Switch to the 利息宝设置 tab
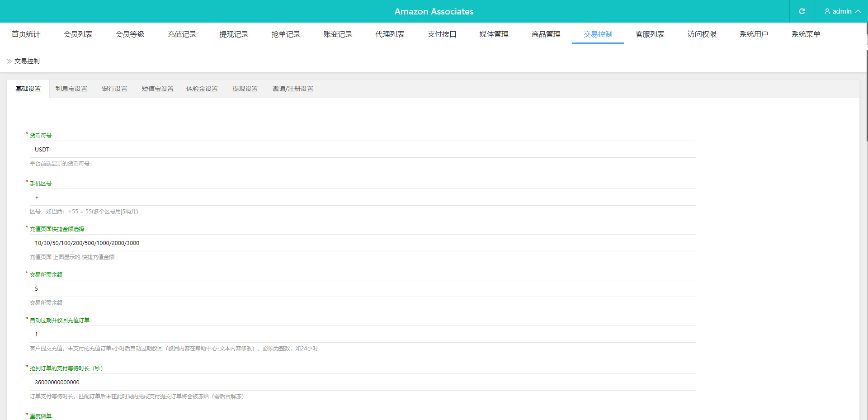 [71, 89]
